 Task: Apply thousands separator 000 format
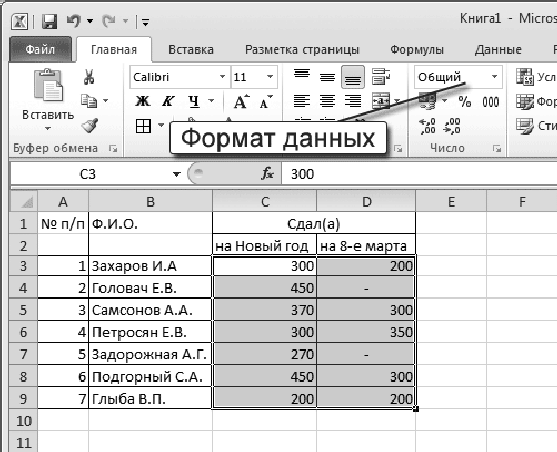[491, 102]
